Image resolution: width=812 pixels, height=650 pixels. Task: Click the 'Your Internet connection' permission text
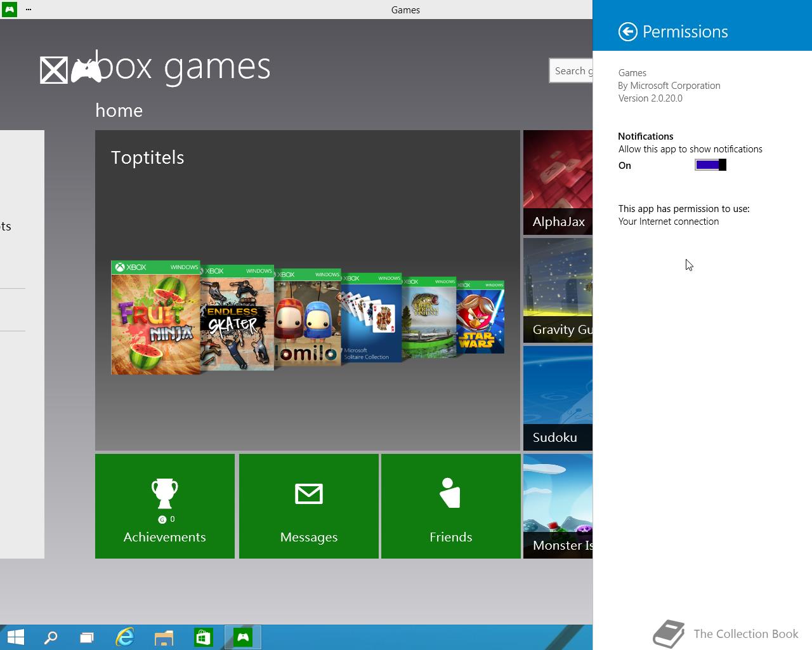669,222
